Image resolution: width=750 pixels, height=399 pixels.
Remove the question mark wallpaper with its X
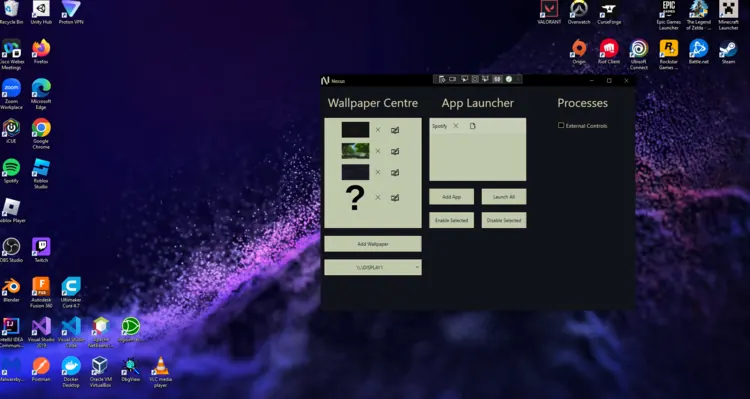point(378,198)
